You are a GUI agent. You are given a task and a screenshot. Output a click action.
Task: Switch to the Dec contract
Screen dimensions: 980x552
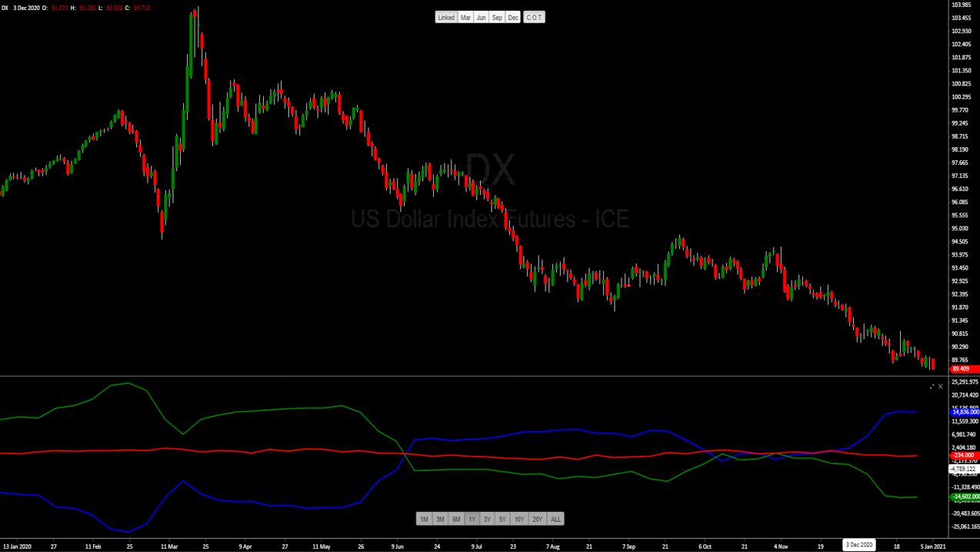(513, 18)
